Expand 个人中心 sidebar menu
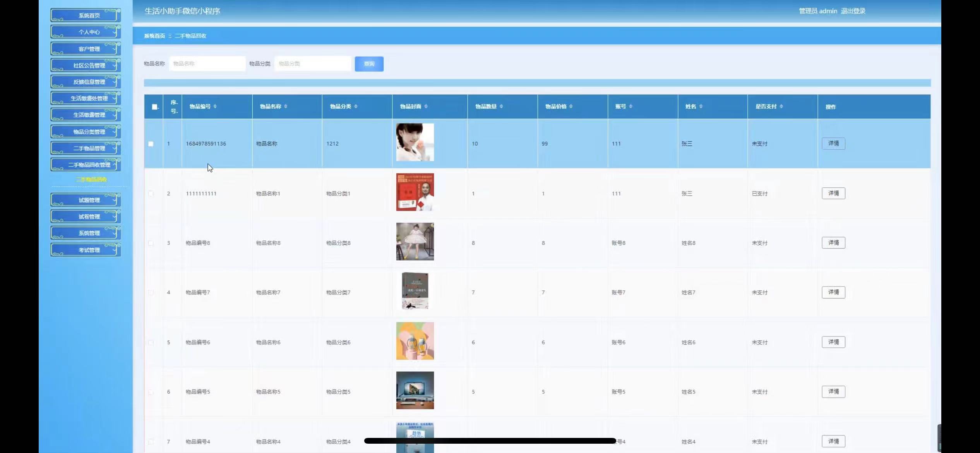The width and height of the screenshot is (980, 453). coord(86,32)
